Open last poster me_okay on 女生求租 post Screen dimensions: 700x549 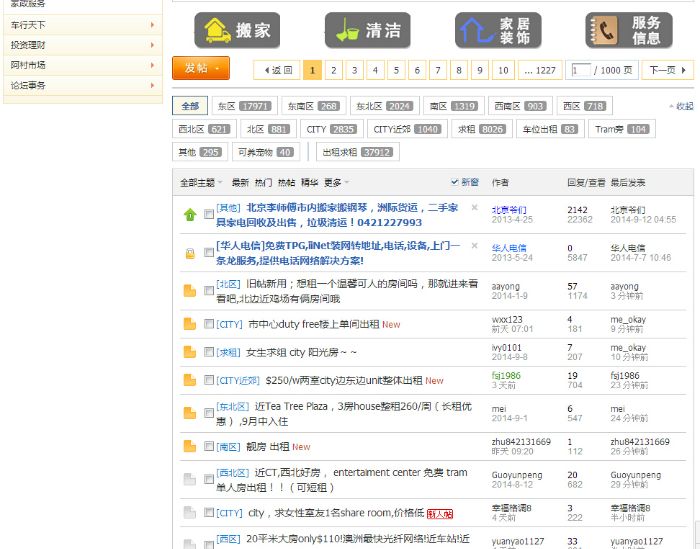[x=628, y=347]
